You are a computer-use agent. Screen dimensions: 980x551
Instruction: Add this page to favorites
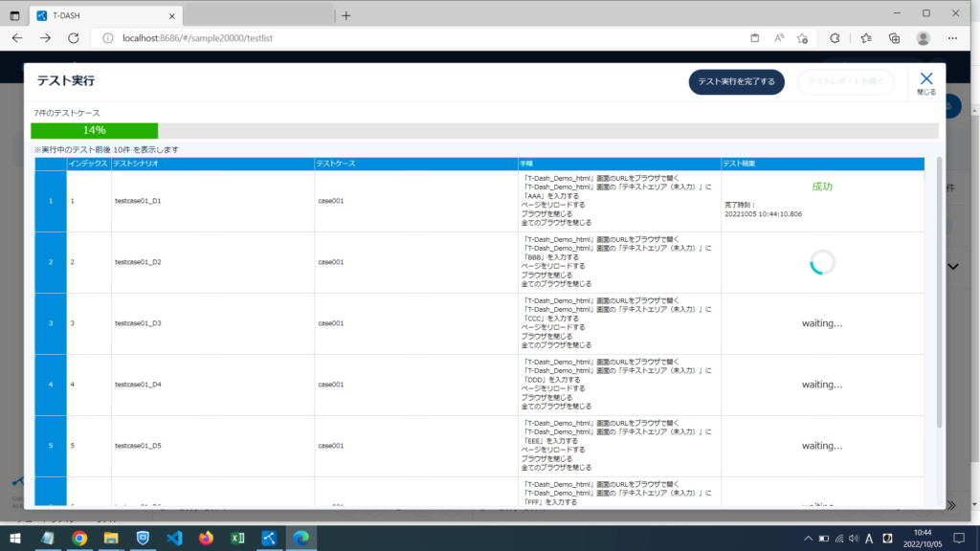point(802,38)
